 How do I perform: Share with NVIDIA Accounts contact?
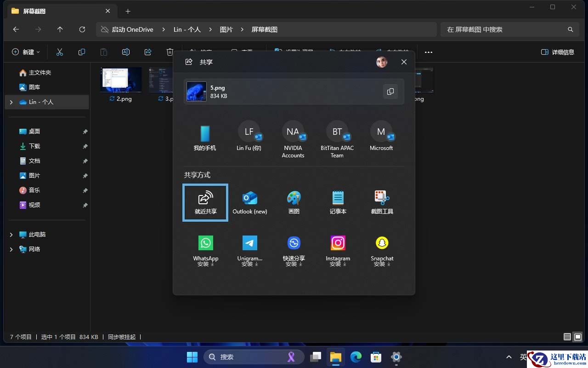(293, 139)
